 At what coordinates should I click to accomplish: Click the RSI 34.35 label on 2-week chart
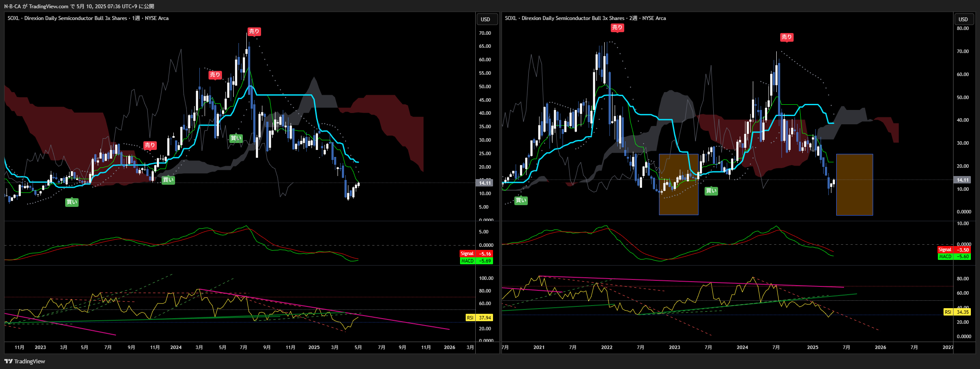coord(957,312)
